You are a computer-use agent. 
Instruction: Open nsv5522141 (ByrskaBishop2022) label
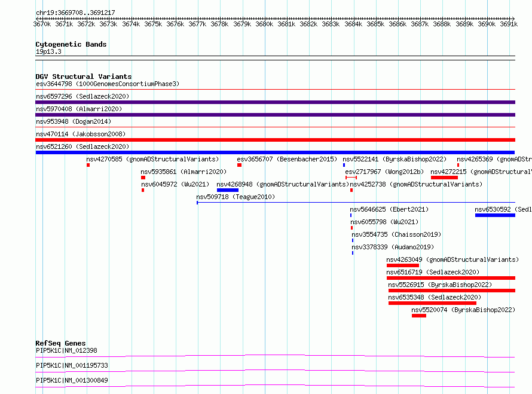point(395,159)
